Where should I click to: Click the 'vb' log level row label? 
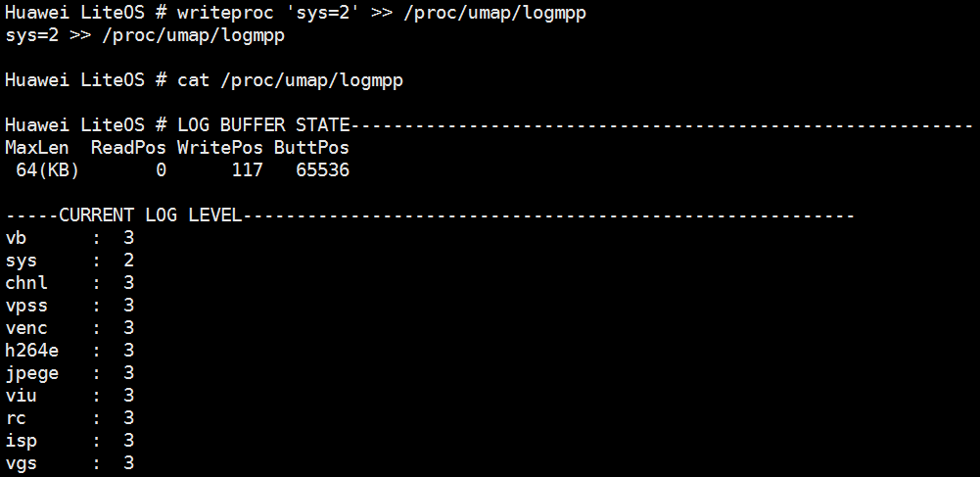pos(17,238)
